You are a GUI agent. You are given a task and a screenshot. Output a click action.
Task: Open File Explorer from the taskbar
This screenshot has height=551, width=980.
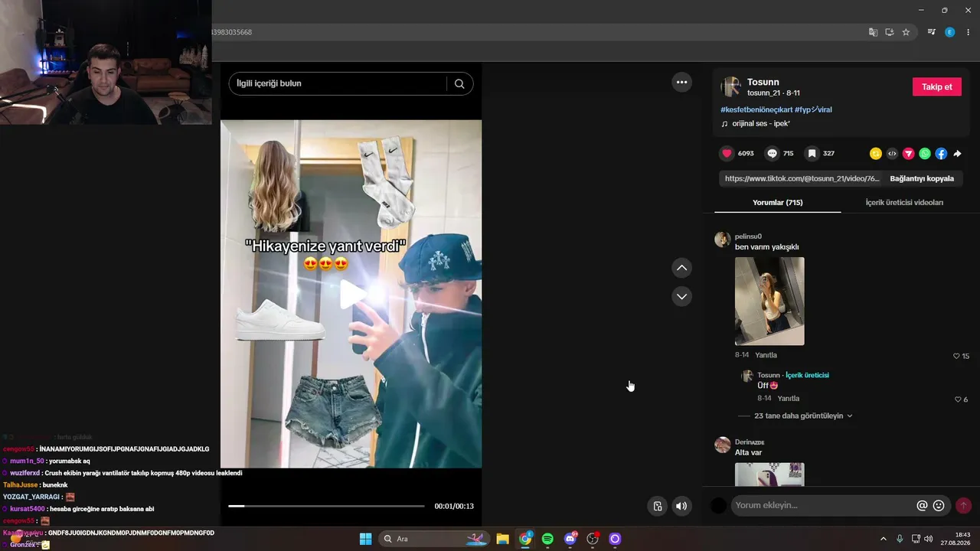point(502,539)
